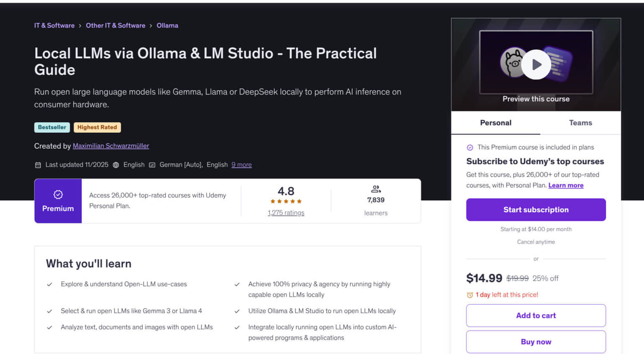Click the Premium badge checkmark icon

point(58,194)
